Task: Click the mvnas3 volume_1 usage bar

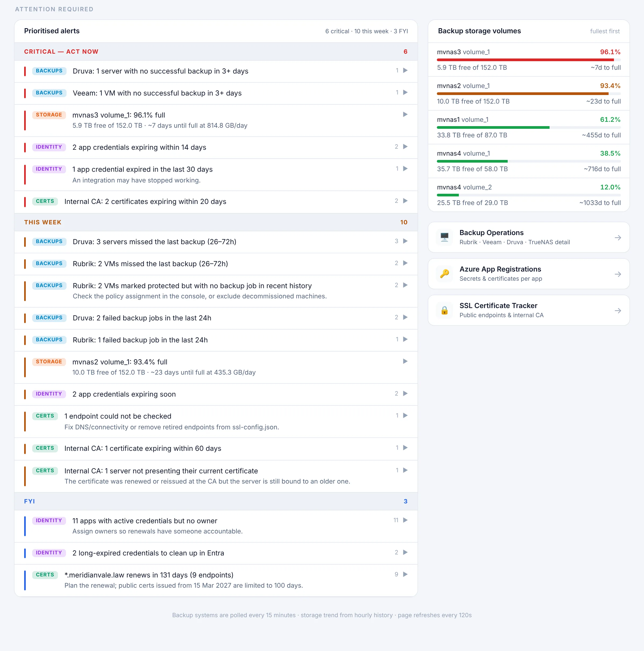Action: 528,60
